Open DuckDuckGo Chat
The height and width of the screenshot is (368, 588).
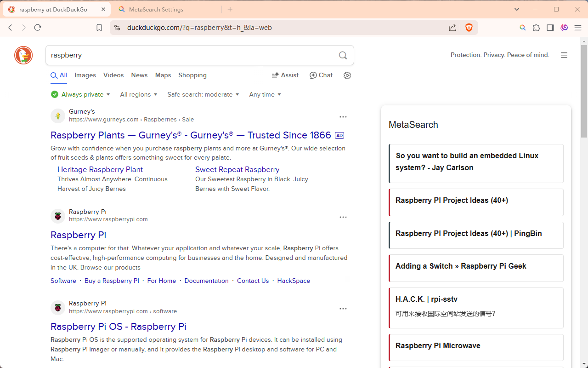click(321, 75)
